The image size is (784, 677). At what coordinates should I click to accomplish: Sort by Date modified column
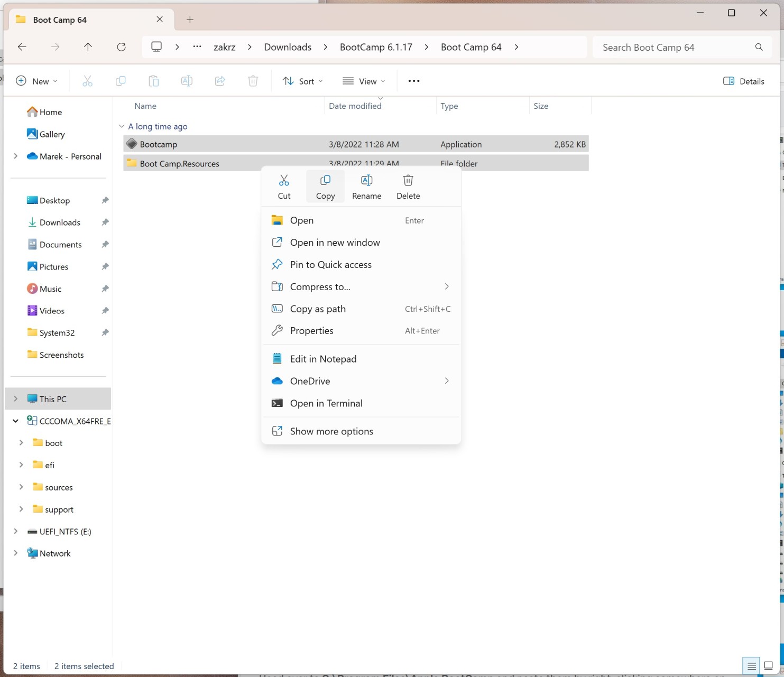point(355,106)
